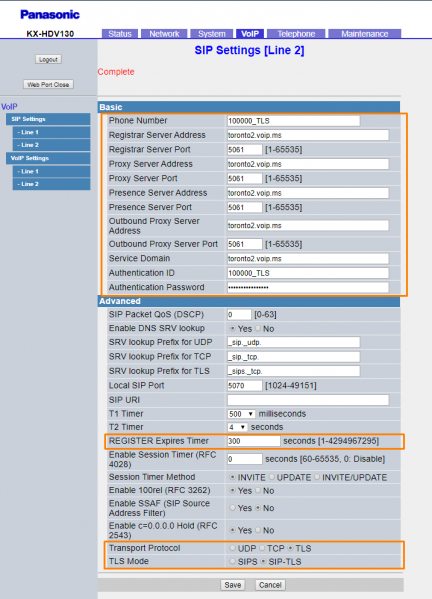Screen dimensions: 432x599
Task: Save the SIP settings
Action: pos(233,585)
